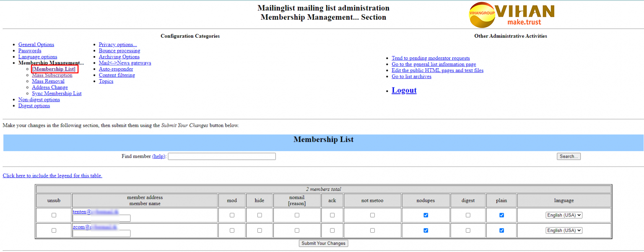
Task: Open General Options category
Action: click(36, 45)
